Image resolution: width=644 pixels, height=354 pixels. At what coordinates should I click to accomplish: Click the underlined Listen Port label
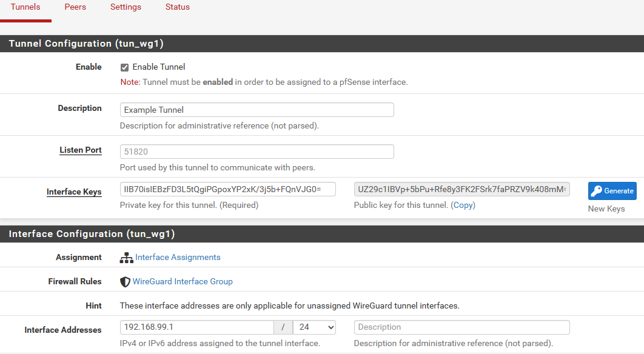81,150
